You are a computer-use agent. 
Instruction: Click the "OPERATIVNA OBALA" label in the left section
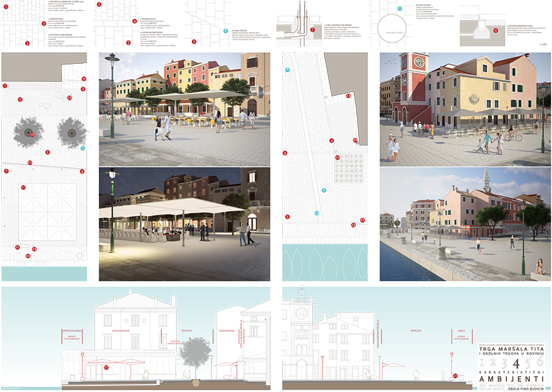(x=72, y=331)
